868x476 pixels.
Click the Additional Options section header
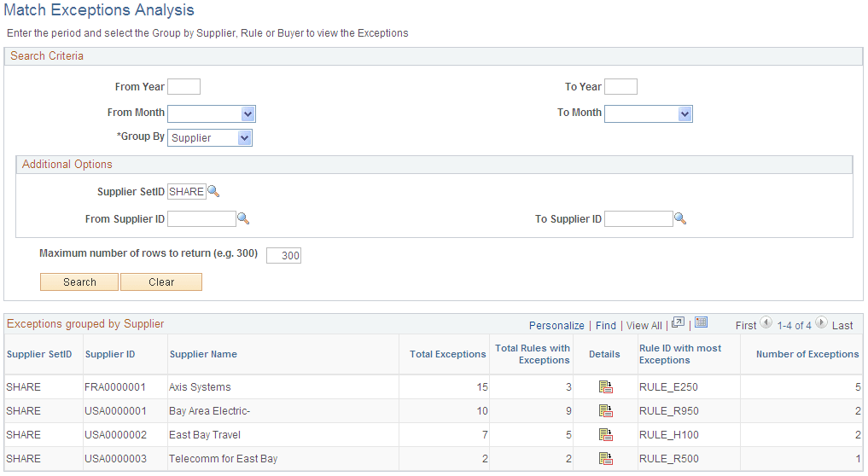(x=67, y=165)
